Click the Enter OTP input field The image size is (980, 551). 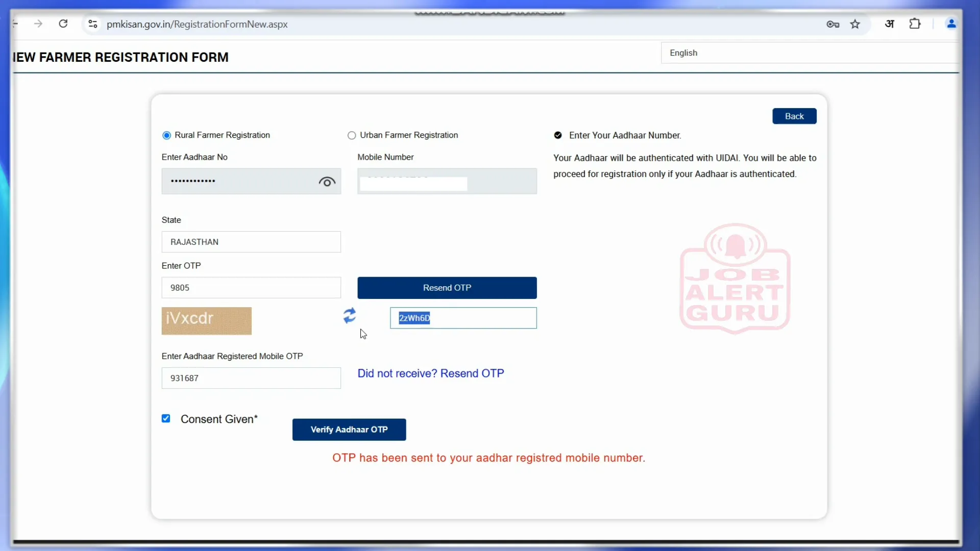tap(253, 288)
